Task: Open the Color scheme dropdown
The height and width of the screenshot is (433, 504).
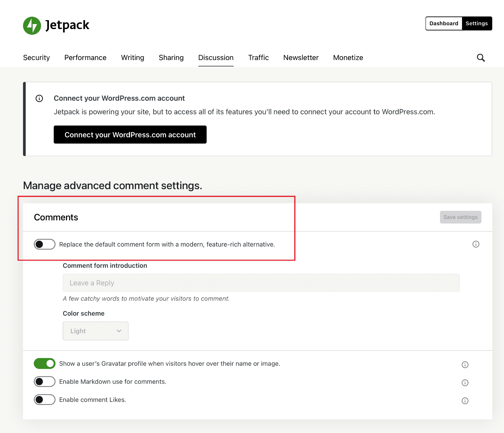Action: pyautogui.click(x=95, y=331)
